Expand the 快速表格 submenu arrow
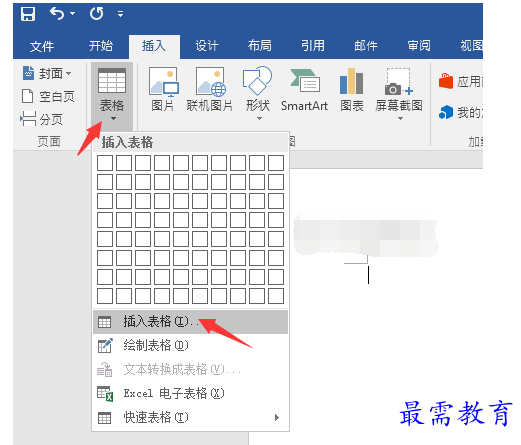Viewport: 521px width, 445px height. (x=277, y=417)
